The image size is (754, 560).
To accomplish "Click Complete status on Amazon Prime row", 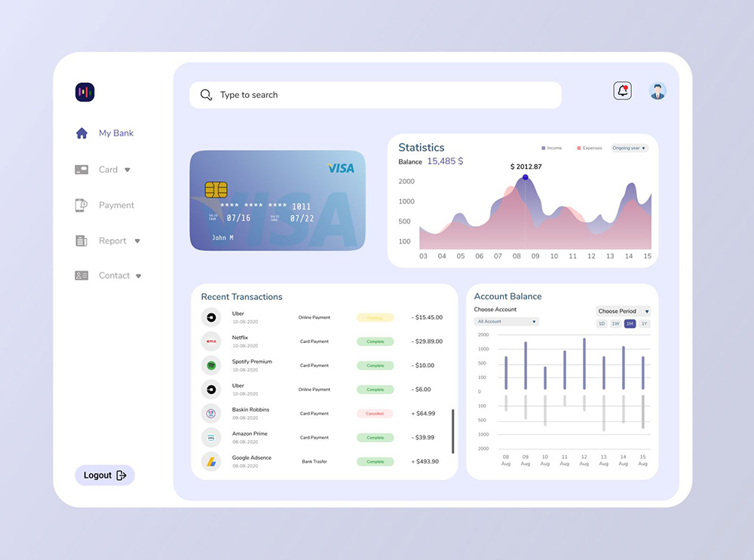I will (375, 437).
